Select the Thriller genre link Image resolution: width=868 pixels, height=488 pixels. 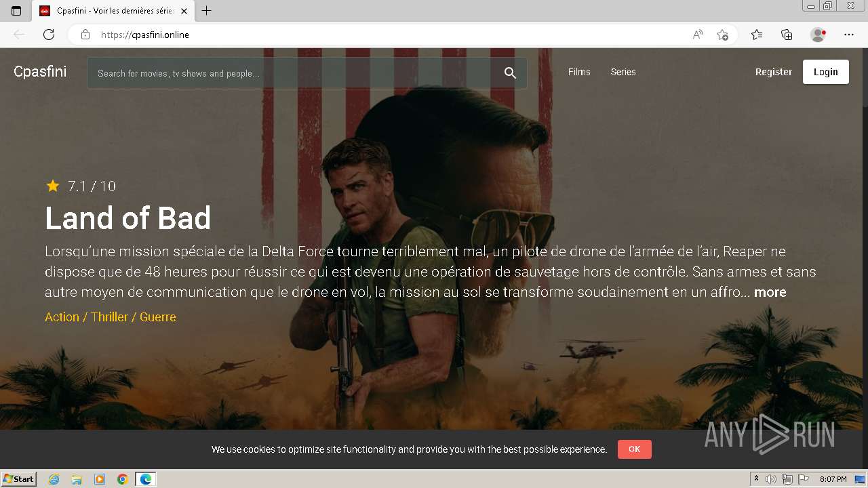click(x=110, y=317)
